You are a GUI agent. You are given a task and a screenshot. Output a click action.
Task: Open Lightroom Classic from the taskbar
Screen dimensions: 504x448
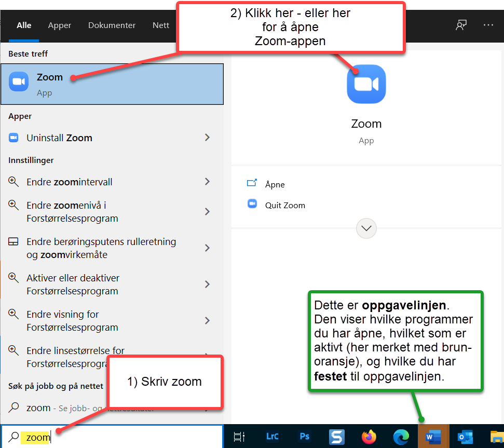click(x=273, y=437)
